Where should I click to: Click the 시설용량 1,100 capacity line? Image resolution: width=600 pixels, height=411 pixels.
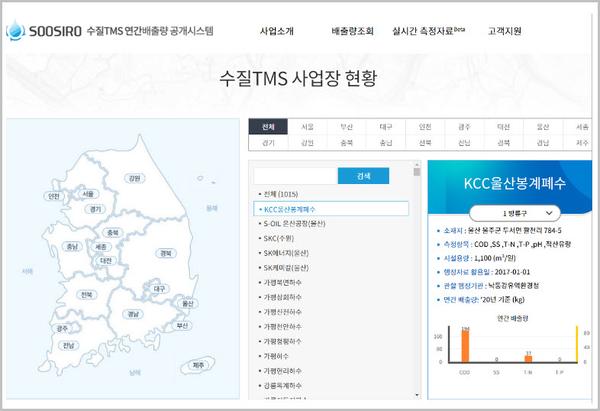[x=479, y=258]
